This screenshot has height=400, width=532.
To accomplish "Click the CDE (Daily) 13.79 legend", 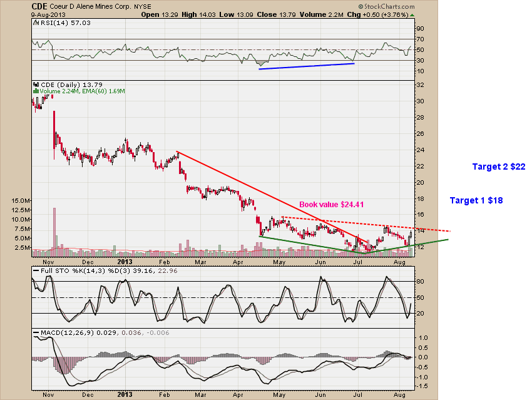I will 71,85.
